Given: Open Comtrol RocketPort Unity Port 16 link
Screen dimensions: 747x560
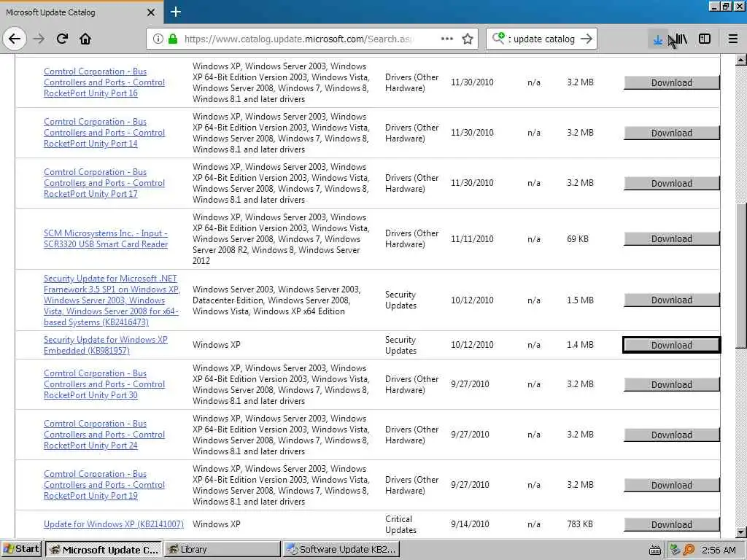Looking at the screenshot, I should (104, 82).
